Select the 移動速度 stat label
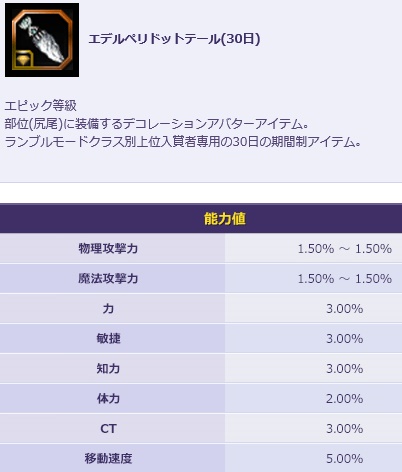 pos(108,459)
